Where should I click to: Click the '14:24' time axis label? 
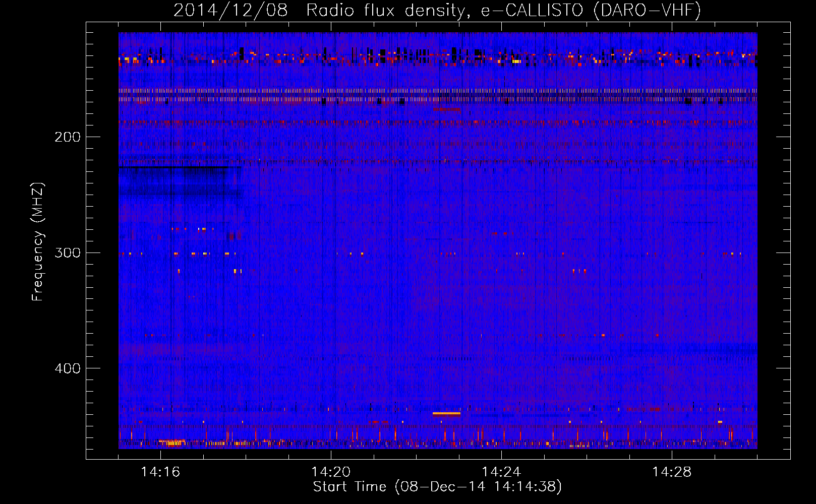click(501, 472)
